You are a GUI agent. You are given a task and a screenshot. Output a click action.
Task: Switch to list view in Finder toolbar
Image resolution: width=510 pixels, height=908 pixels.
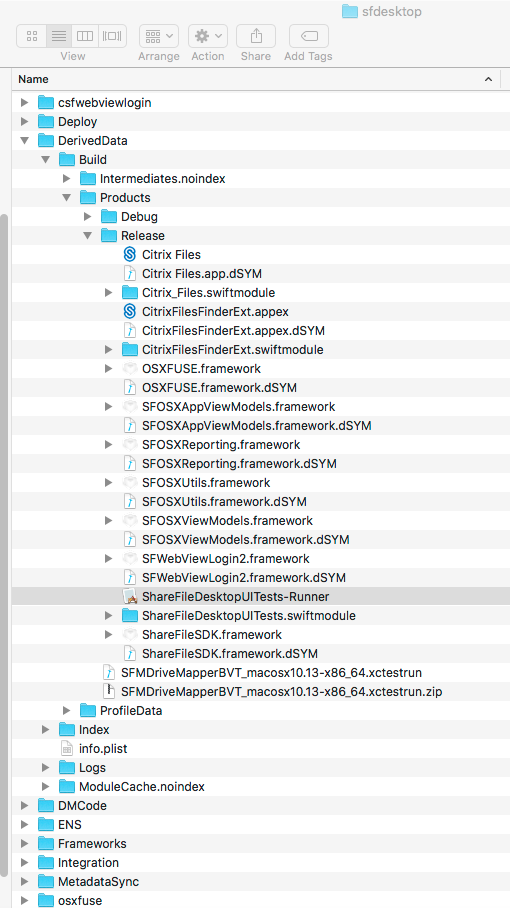pyautogui.click(x=58, y=36)
